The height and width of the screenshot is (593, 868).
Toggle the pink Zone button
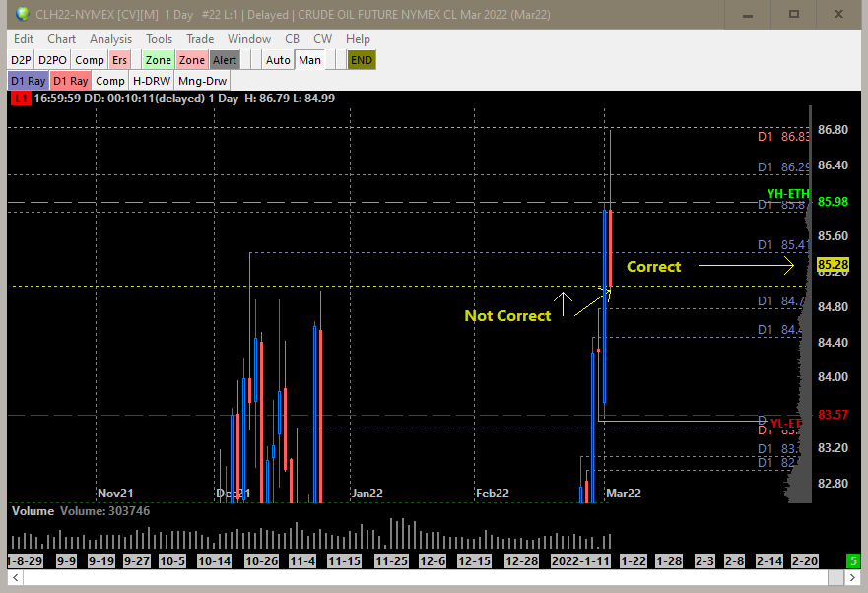[x=192, y=60]
